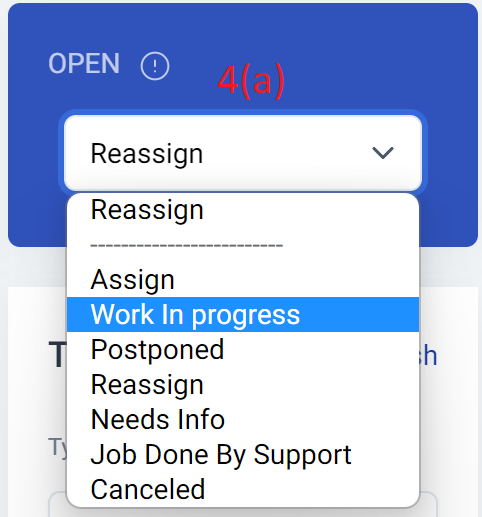Focus the input field below the dropdown list

point(428,505)
